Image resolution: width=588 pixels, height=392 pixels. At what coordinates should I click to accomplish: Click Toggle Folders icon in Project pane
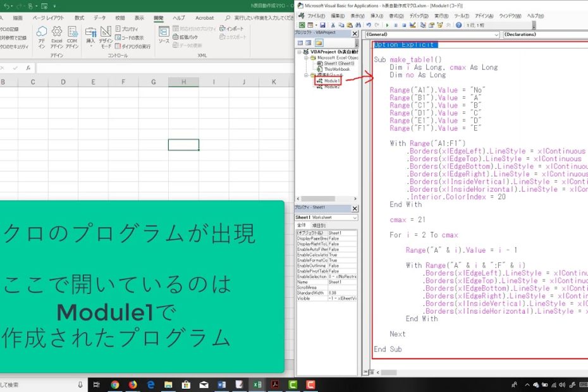(319, 42)
